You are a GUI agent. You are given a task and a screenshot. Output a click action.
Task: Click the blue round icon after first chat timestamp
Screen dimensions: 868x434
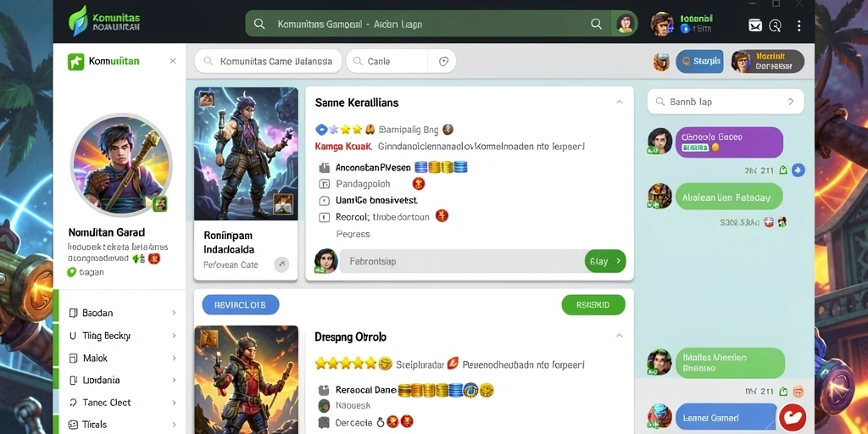[798, 170]
